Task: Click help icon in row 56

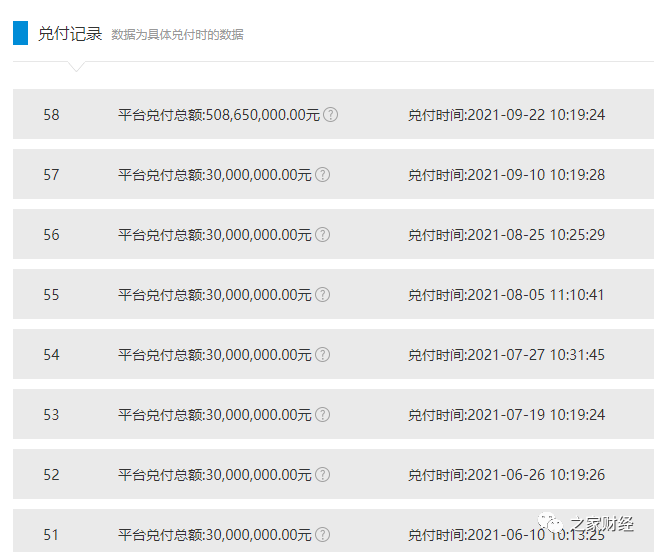Action: pyautogui.click(x=322, y=234)
